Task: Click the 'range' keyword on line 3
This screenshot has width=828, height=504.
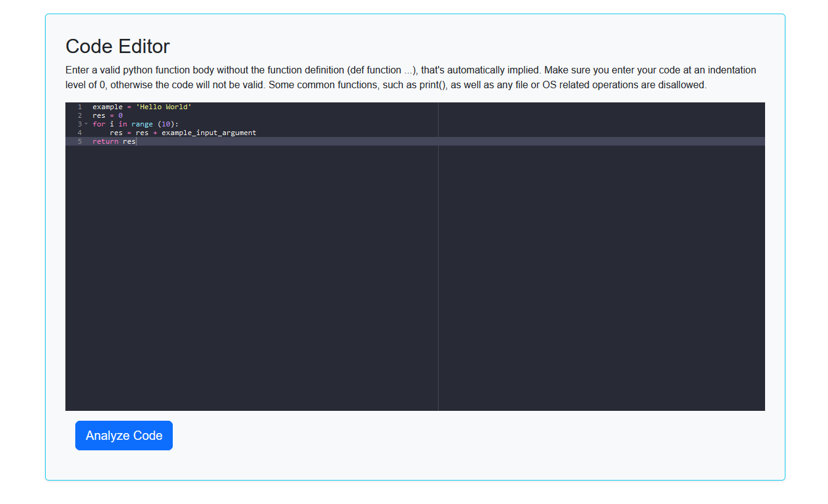Action: (x=141, y=124)
